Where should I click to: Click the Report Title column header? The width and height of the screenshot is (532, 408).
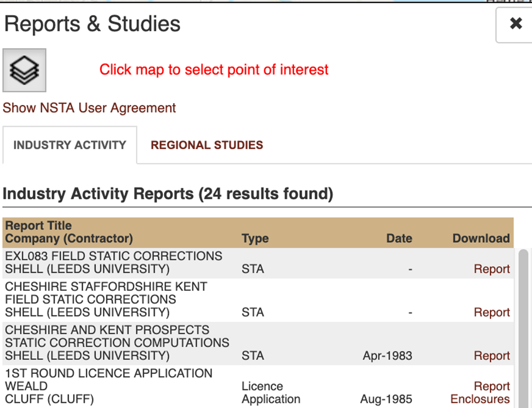pos(39,226)
